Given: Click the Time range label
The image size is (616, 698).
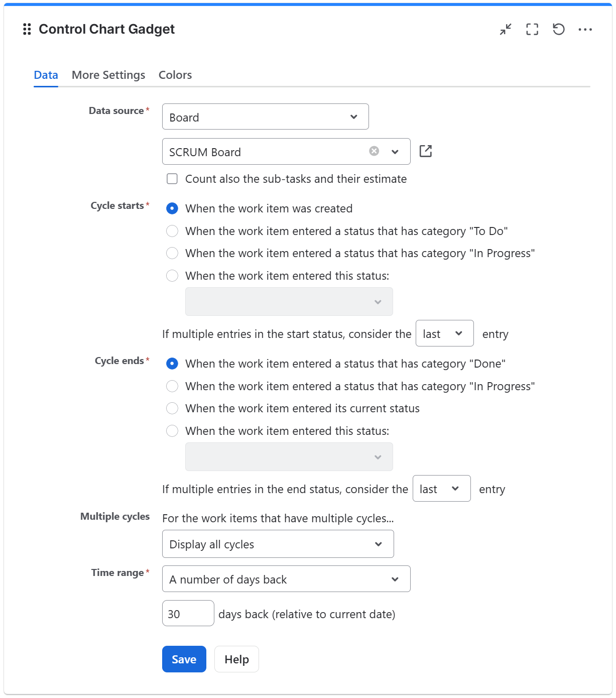Looking at the screenshot, I should [x=117, y=572].
